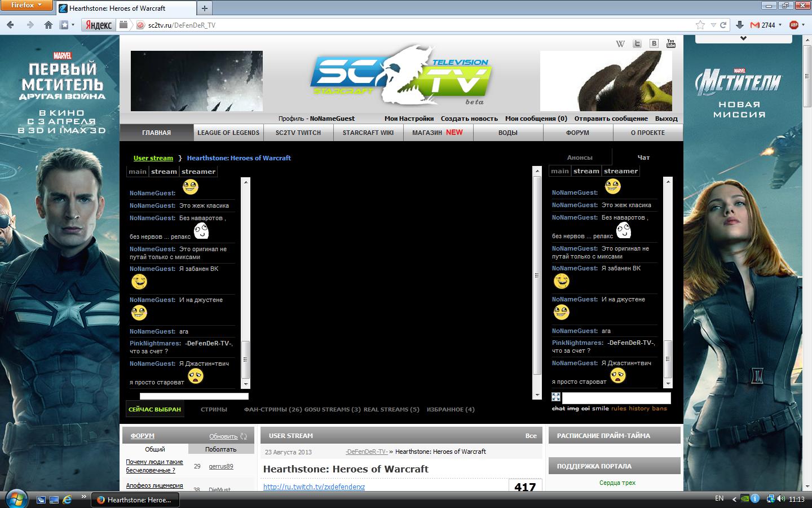Open the Firefox menu button
Viewport: 812px width, 508px height.
[27, 5]
